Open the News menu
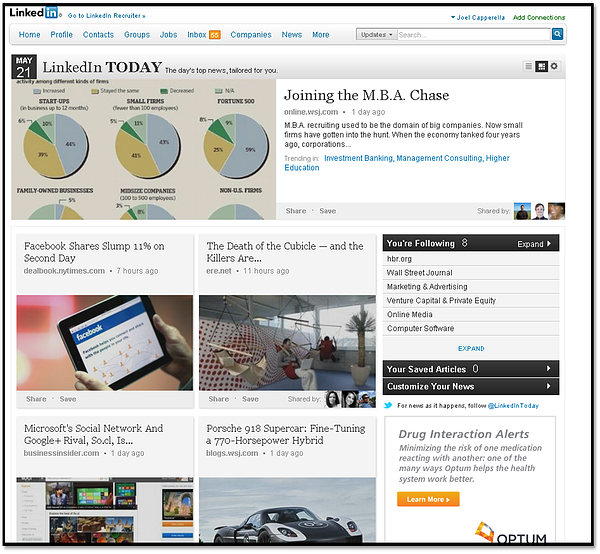 click(292, 35)
